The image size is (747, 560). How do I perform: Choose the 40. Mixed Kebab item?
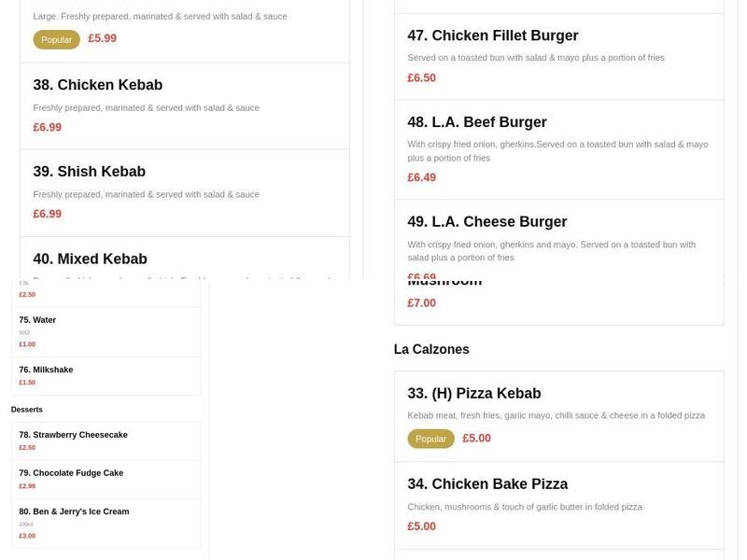[91, 259]
